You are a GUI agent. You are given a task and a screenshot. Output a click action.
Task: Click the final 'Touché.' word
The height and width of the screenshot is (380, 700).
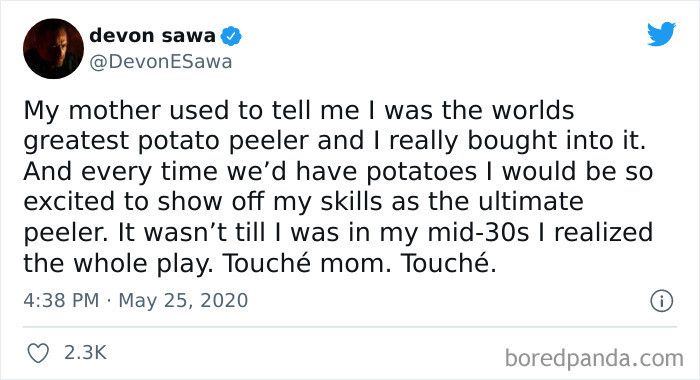[449, 263]
